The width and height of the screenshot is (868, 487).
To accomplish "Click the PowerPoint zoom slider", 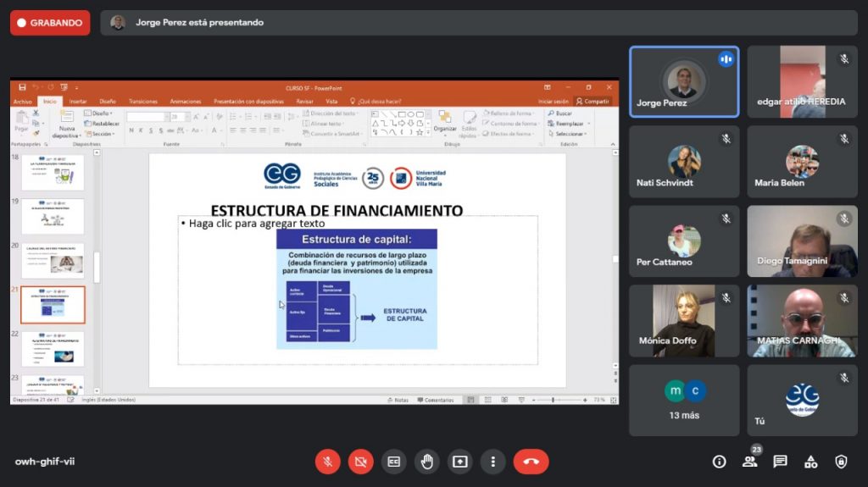I will pyautogui.click(x=554, y=400).
